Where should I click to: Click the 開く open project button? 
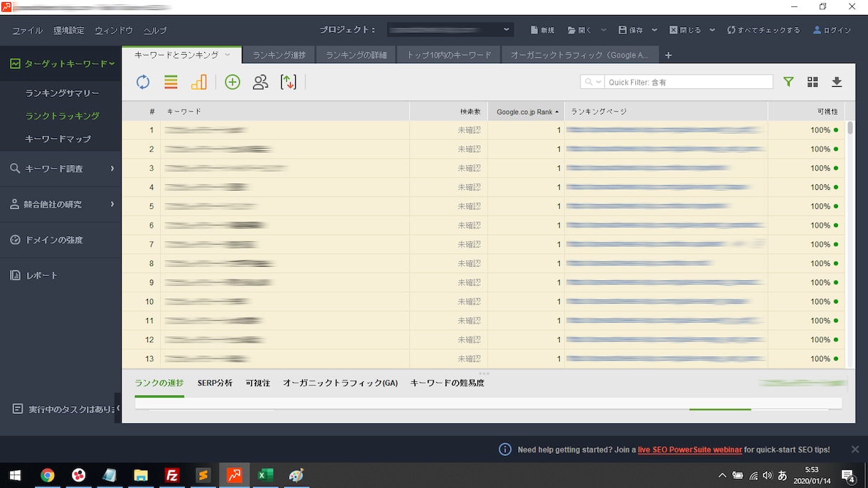click(579, 30)
